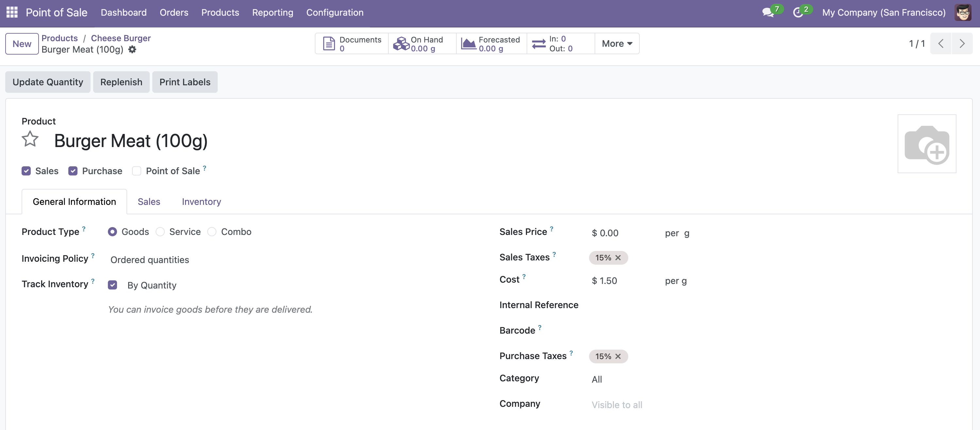
Task: Open the Configuration menu
Action: [x=335, y=12]
